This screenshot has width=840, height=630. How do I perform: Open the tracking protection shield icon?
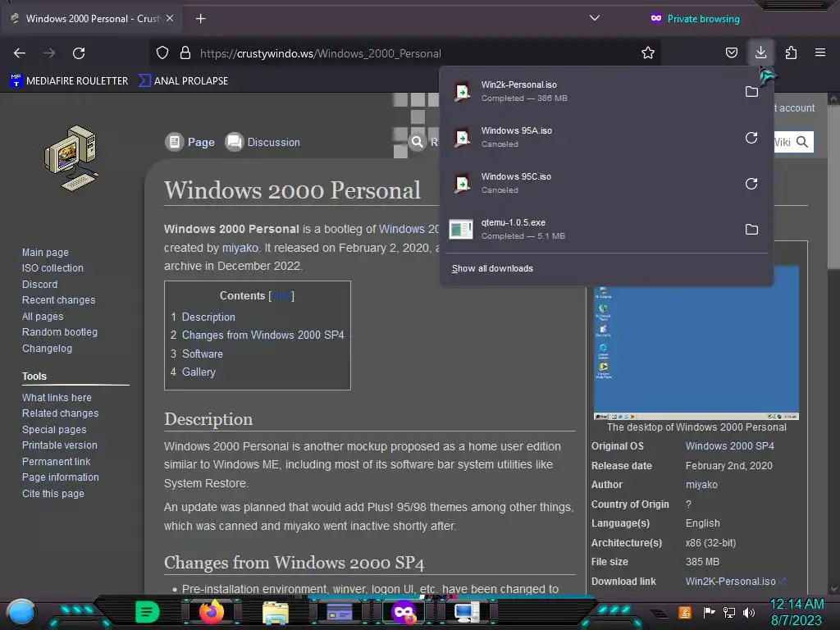[162, 53]
